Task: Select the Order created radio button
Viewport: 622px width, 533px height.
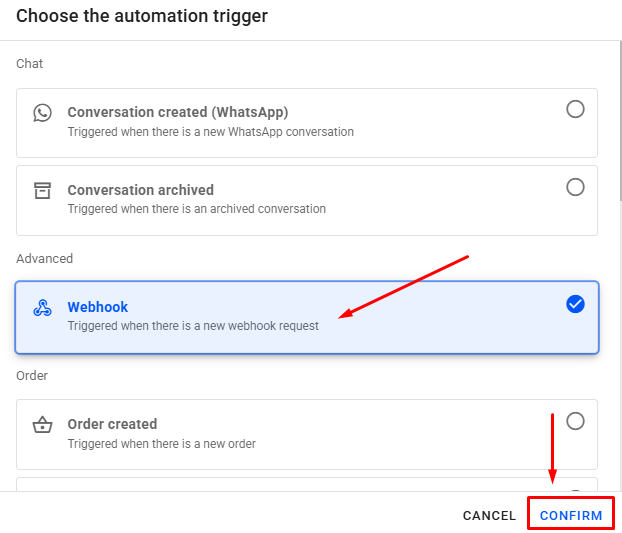Action: (575, 421)
